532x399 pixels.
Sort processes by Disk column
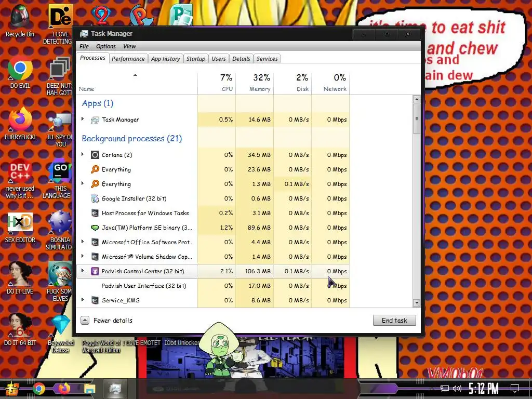(x=292, y=83)
